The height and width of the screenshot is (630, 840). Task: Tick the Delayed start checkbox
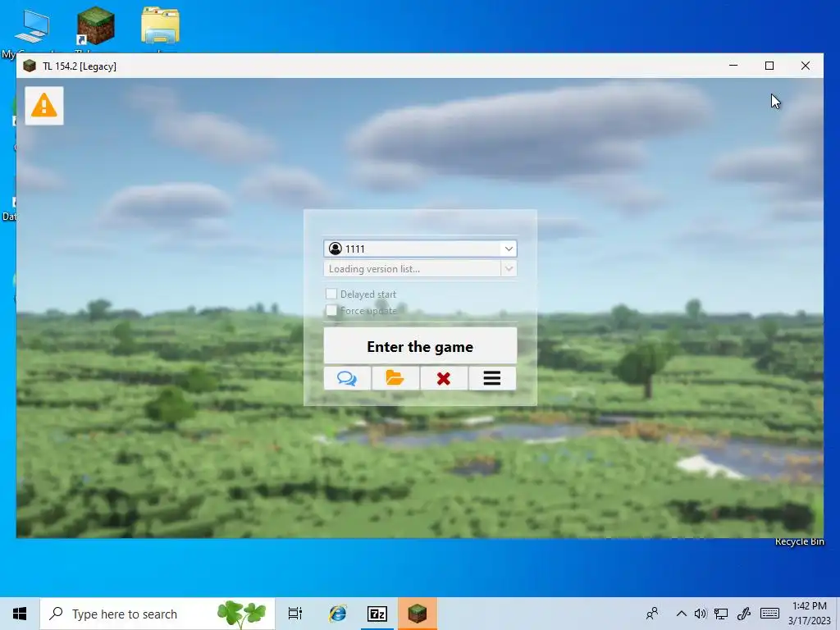331,294
